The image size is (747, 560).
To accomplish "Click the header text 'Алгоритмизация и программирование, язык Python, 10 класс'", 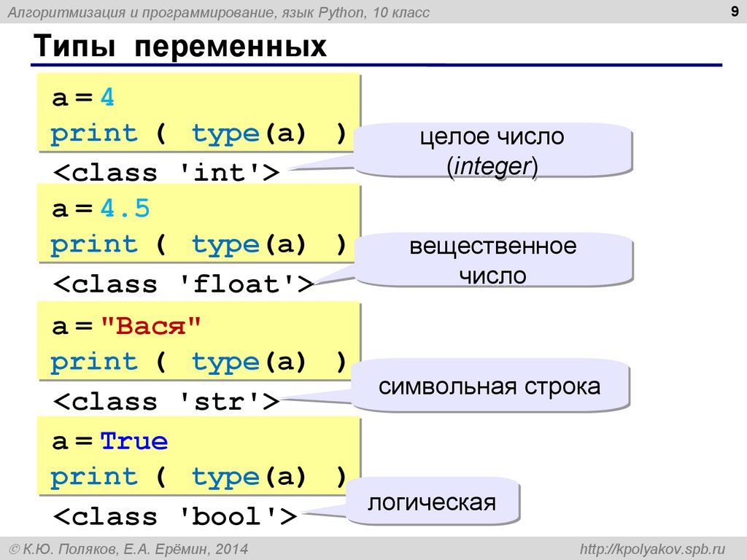I will (x=218, y=12).
